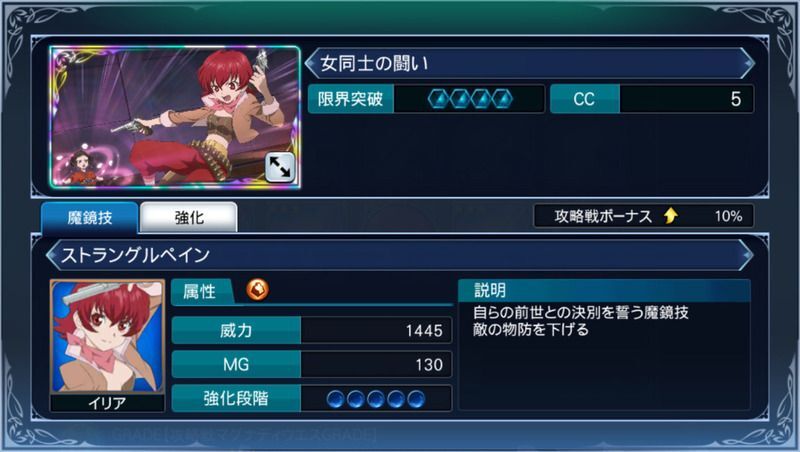Click the 威力 1445 stat row
The height and width of the screenshot is (452, 800).
312,331
